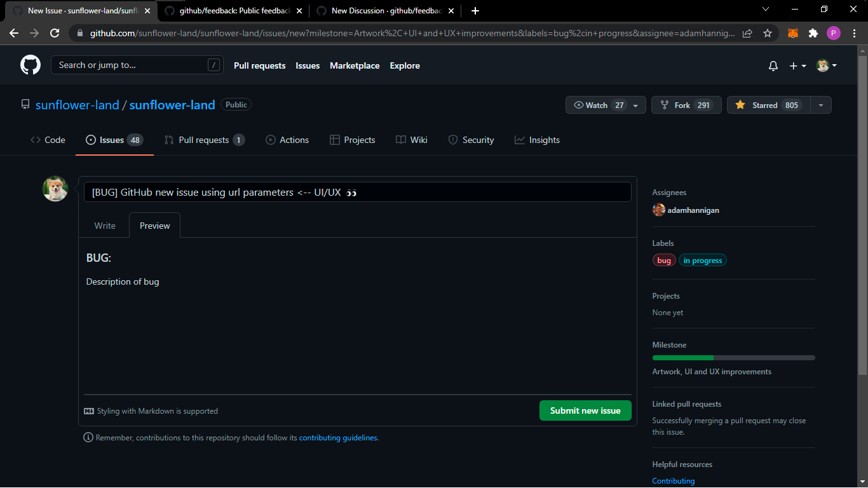Click the browser address bar URL
This screenshot has width=868, height=488.
pos(412,33)
